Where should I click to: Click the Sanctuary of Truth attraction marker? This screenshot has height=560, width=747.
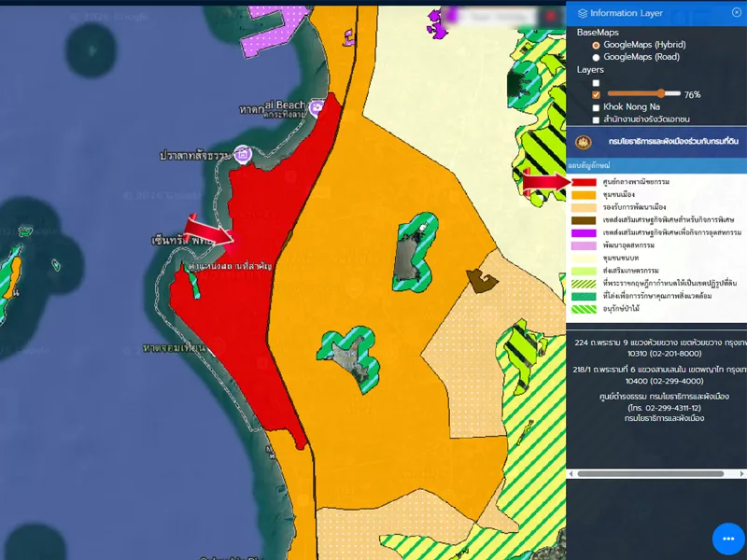[243, 152]
